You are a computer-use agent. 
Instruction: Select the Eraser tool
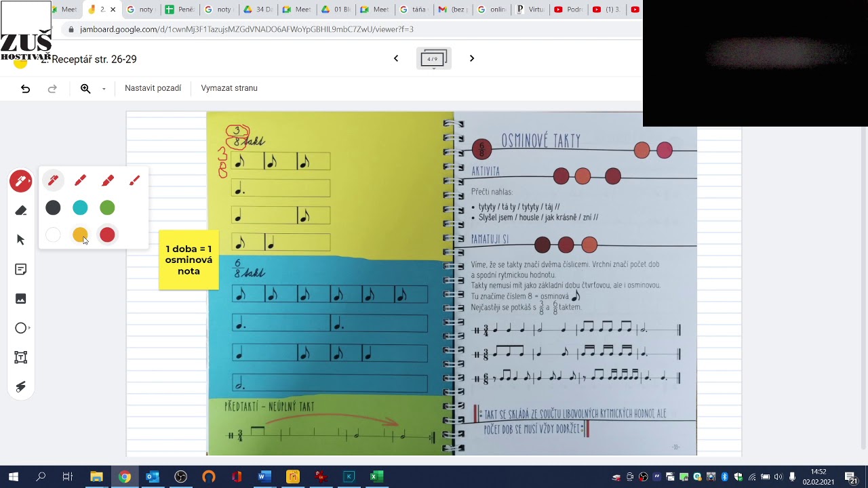(20, 211)
